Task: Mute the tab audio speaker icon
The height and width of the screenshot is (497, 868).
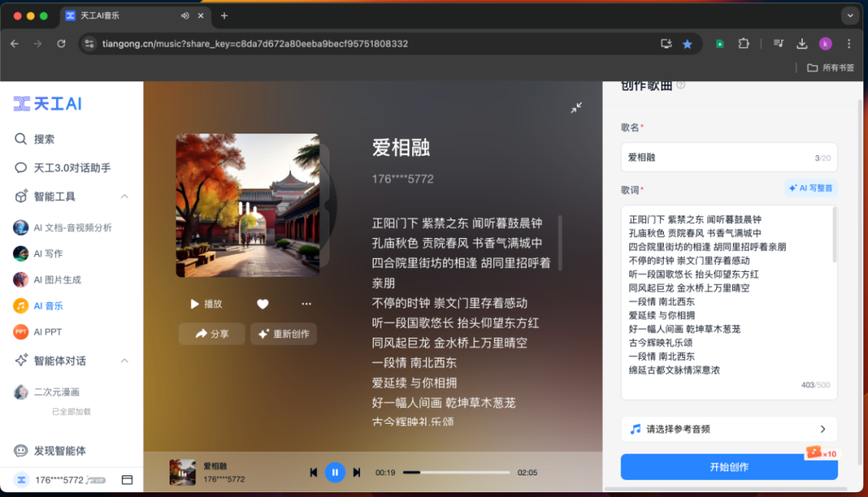Action: (x=185, y=15)
